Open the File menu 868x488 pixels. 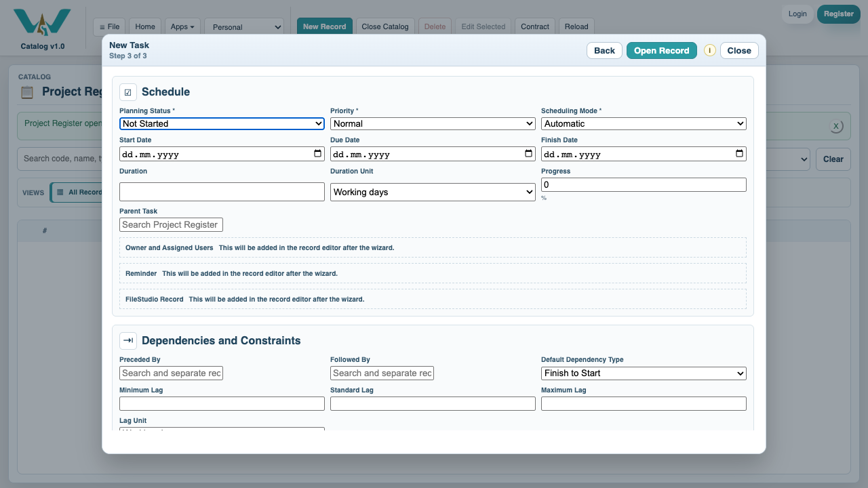[x=109, y=27]
